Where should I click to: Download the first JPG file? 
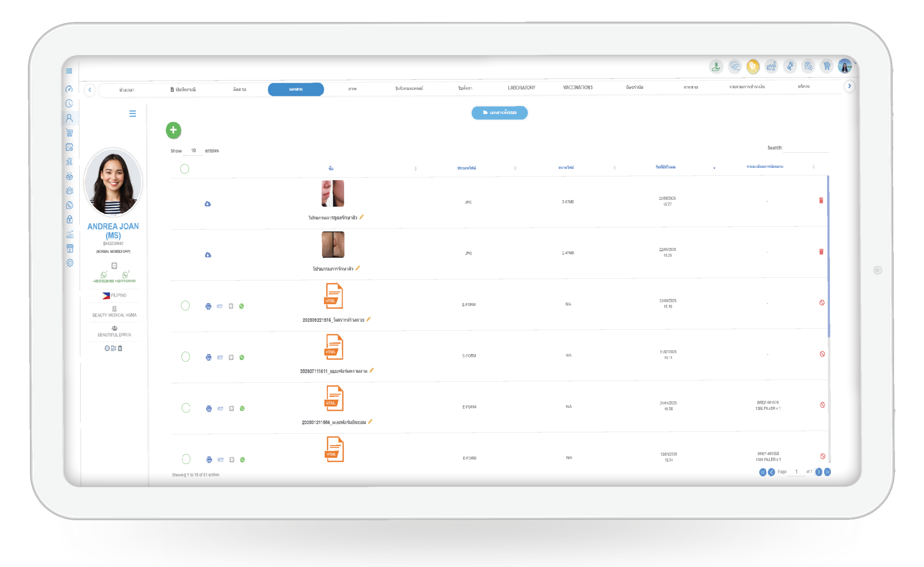point(208,204)
